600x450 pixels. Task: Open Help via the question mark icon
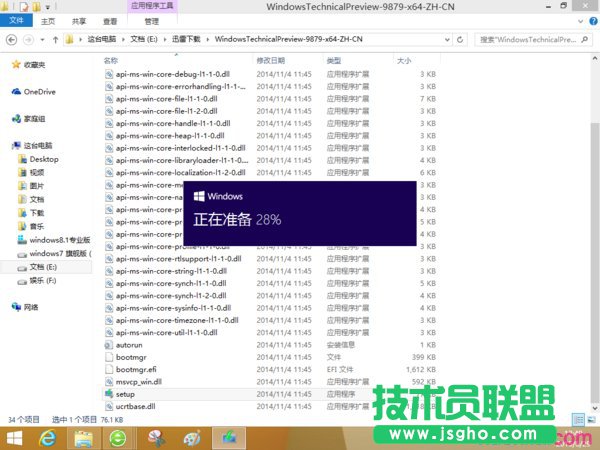click(x=593, y=21)
